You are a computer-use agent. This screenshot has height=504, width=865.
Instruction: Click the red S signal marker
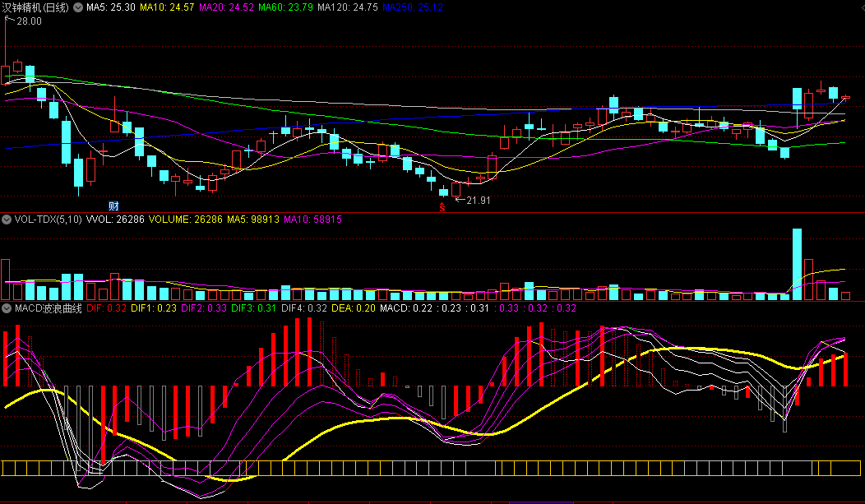tap(442, 207)
